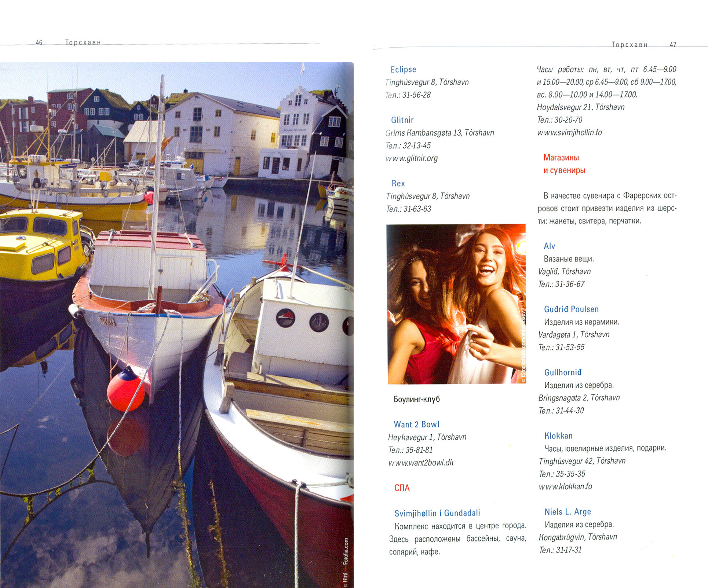Image resolution: width=708 pixels, height=588 pixels.
Task: Select the Guðrið Poulsen heading
Action: [x=571, y=309]
